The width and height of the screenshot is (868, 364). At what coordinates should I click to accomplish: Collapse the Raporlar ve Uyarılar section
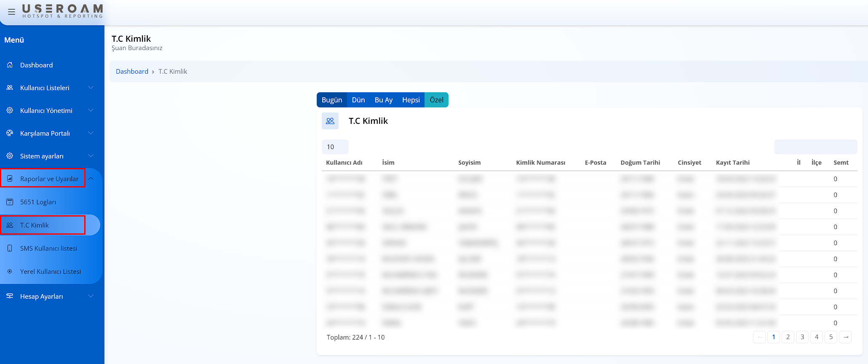click(x=91, y=179)
